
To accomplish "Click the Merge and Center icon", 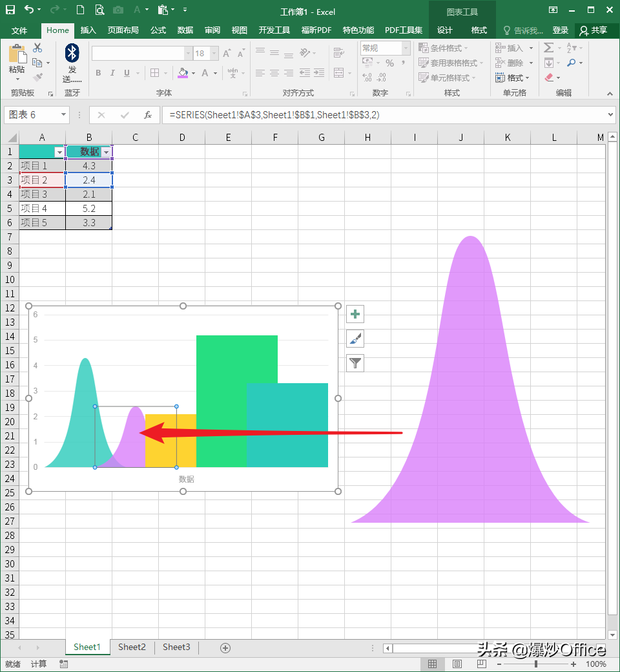I will [339, 73].
